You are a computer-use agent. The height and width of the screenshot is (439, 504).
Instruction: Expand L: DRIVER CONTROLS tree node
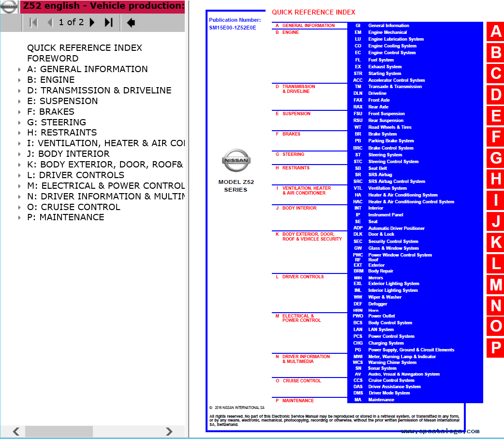tap(19, 175)
